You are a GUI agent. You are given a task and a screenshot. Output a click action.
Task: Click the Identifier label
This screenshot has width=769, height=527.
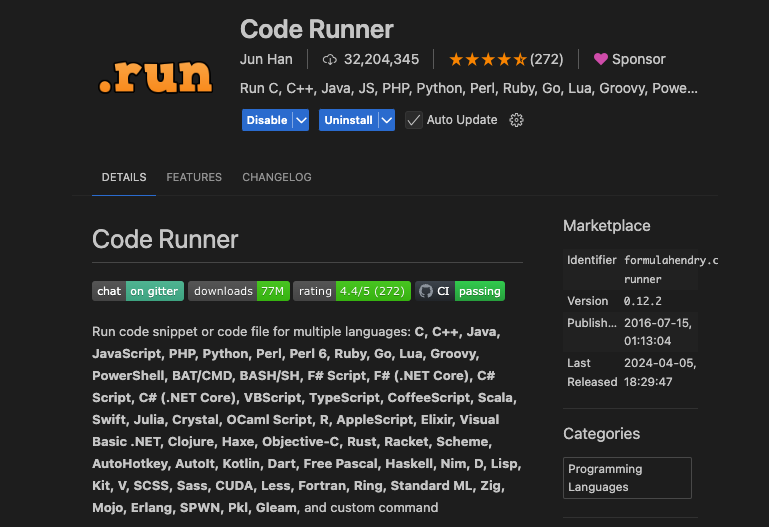(591, 260)
